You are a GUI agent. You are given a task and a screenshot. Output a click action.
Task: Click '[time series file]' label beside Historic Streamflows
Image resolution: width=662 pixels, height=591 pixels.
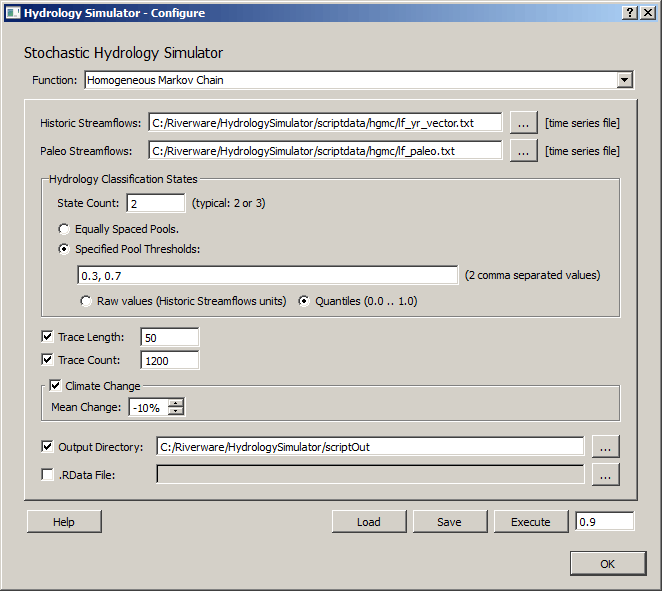coord(582,123)
